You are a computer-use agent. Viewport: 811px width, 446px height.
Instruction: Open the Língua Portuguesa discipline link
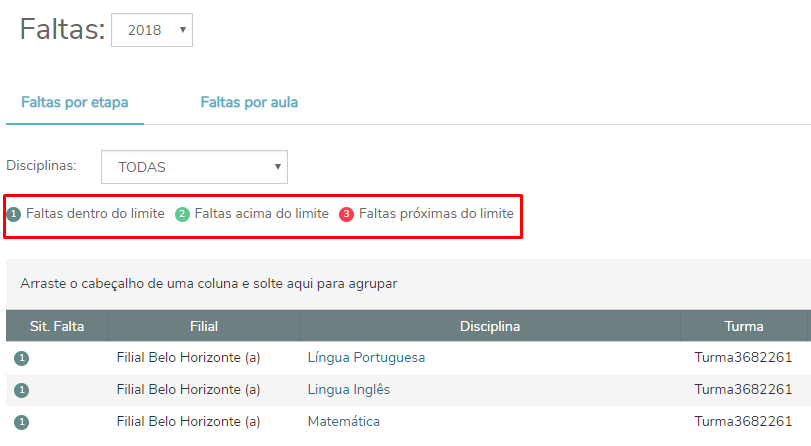pos(367,357)
